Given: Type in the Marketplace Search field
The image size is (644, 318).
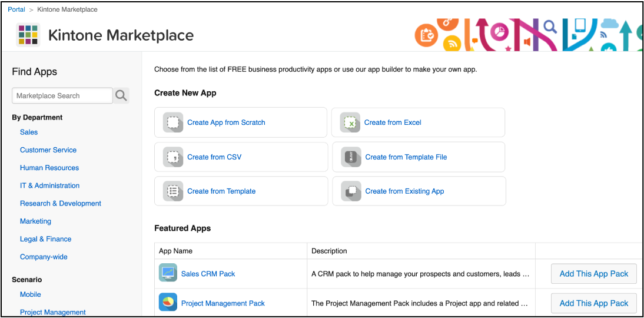Looking at the screenshot, I should [x=62, y=95].
